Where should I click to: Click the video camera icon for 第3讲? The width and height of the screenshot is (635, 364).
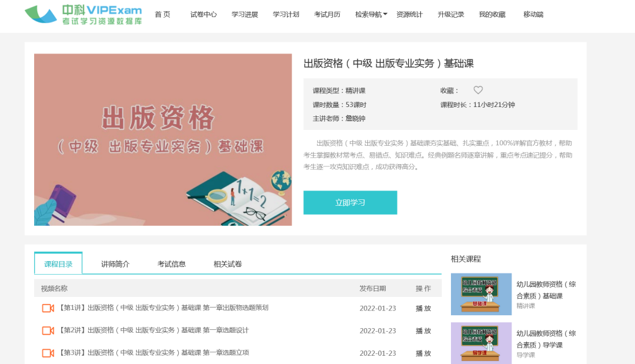point(48,353)
